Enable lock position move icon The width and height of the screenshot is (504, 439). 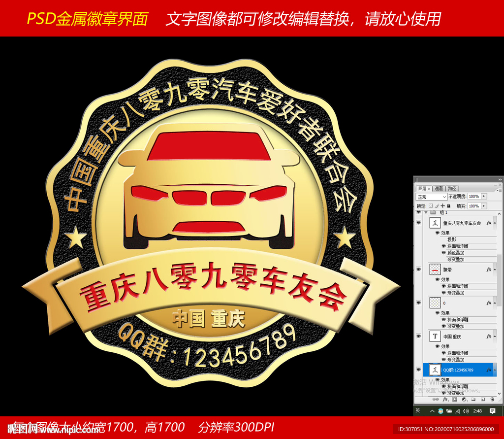442,205
